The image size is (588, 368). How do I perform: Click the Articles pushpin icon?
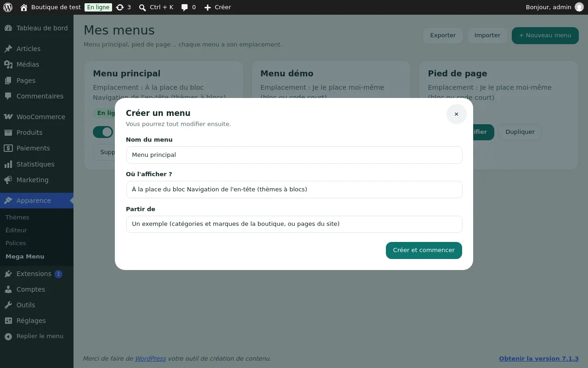click(8, 49)
